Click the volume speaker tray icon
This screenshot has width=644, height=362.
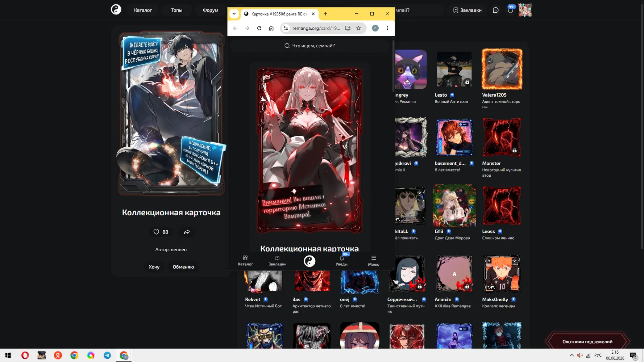[580, 355]
